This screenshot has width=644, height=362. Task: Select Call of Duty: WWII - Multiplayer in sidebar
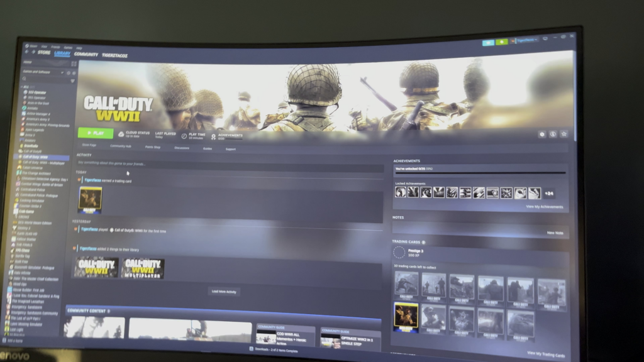[x=43, y=163]
